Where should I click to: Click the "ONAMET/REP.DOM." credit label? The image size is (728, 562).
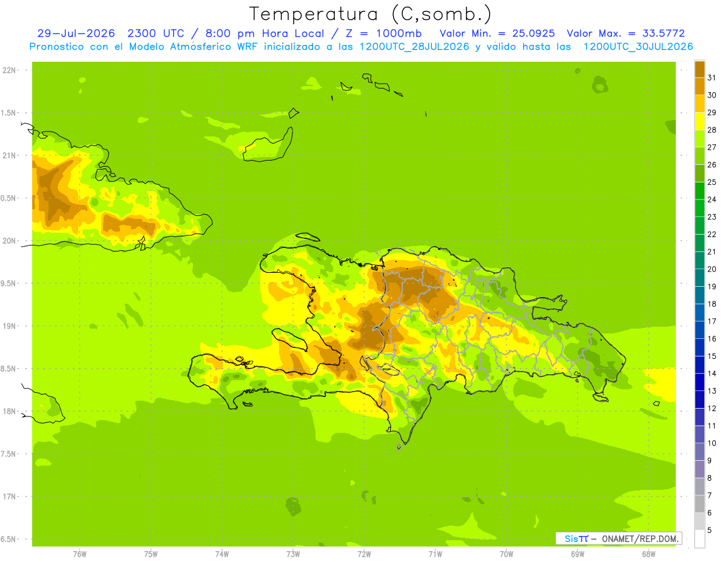641,538
